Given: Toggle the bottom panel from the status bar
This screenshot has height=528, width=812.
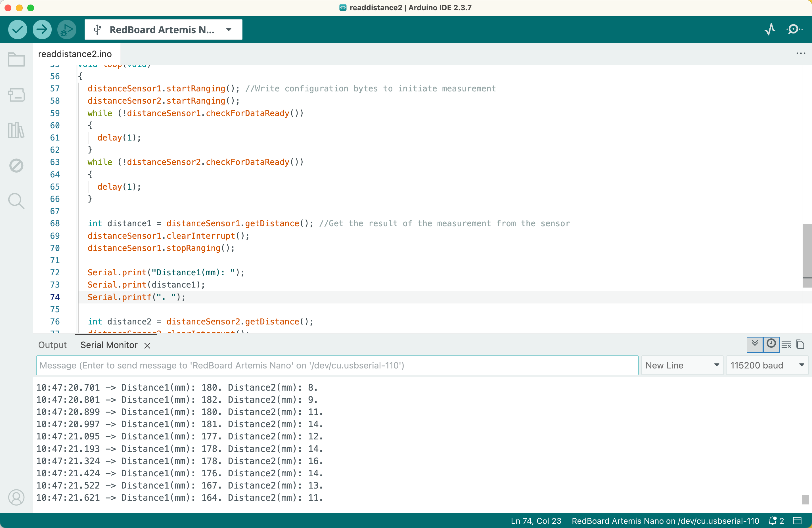Looking at the screenshot, I should tap(797, 521).
